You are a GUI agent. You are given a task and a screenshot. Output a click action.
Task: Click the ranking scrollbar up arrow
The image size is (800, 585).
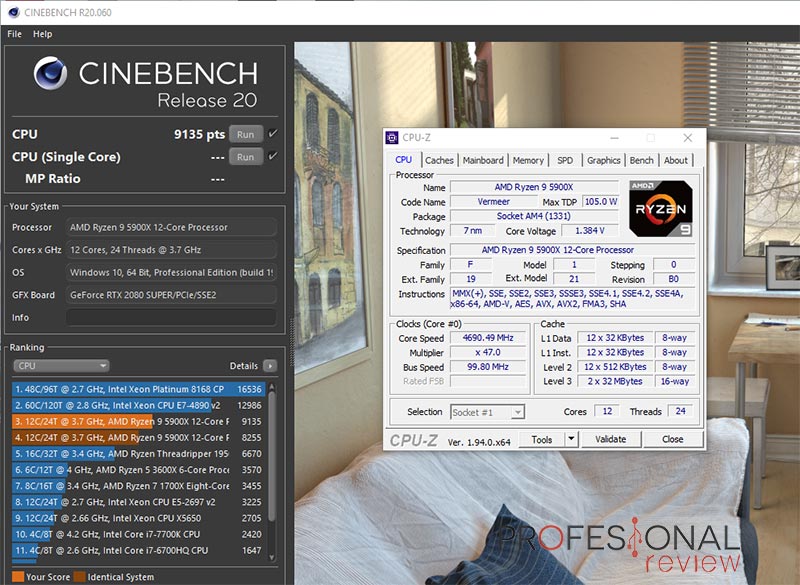pyautogui.click(x=272, y=387)
